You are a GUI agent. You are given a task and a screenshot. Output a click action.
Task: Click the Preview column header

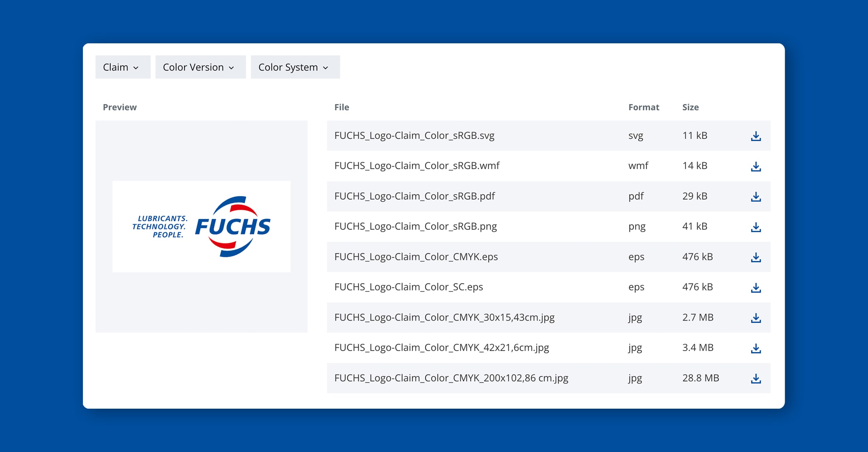[120, 107]
